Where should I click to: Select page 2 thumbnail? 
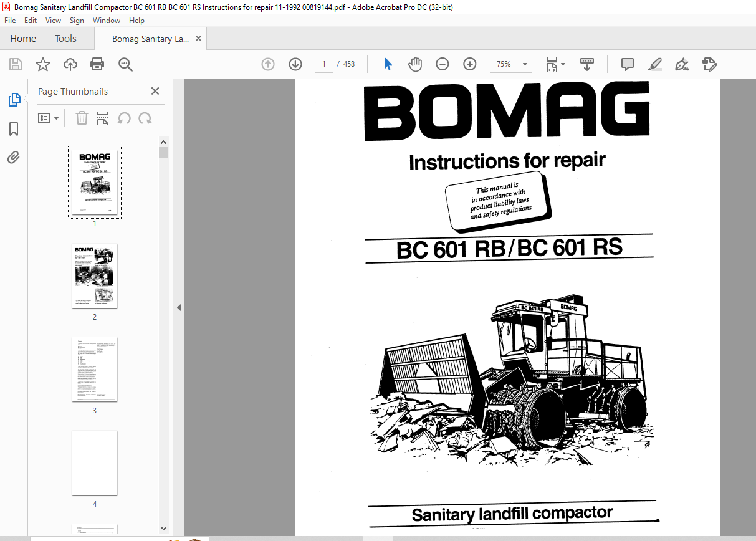(x=95, y=275)
